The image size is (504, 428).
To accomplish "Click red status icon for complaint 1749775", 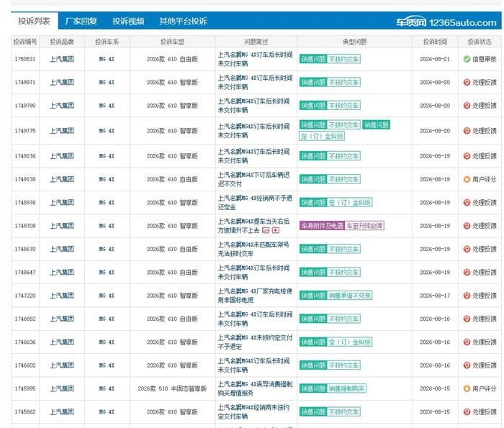I will (x=467, y=131).
